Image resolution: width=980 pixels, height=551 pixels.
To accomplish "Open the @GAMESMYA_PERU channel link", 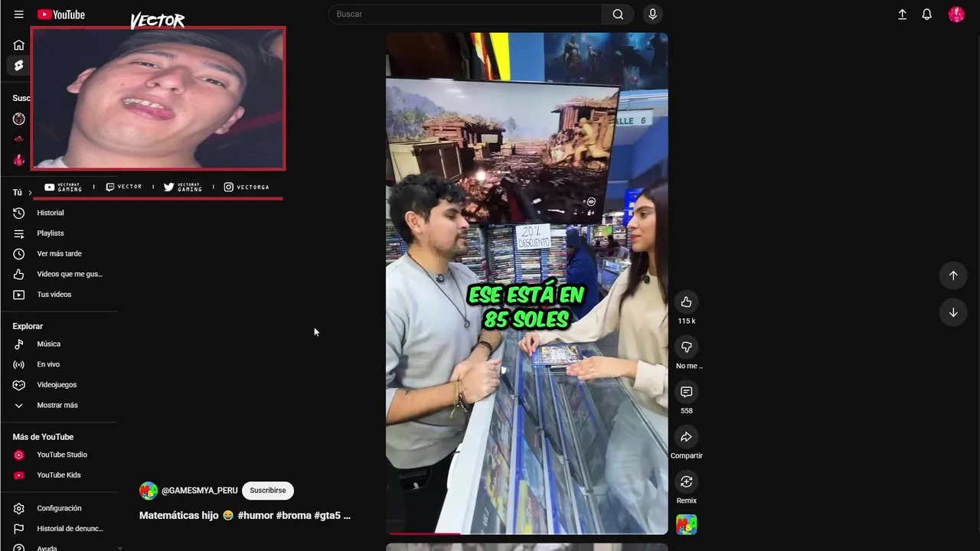I will click(199, 491).
